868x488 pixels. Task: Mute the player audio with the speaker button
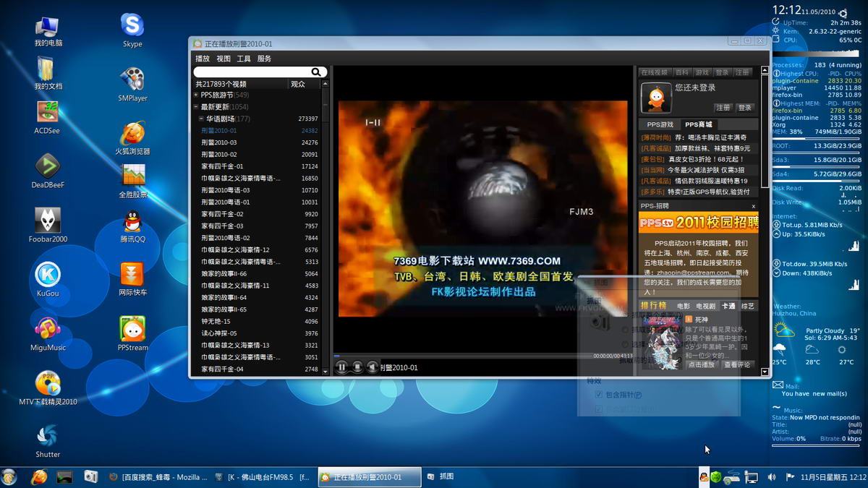tap(373, 367)
